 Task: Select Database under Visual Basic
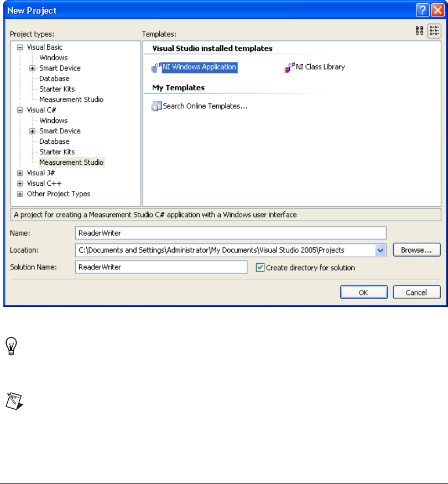(x=54, y=79)
